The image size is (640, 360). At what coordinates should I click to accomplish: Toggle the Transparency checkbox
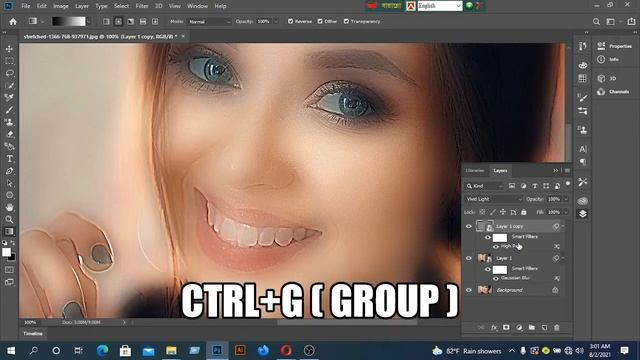(346, 21)
